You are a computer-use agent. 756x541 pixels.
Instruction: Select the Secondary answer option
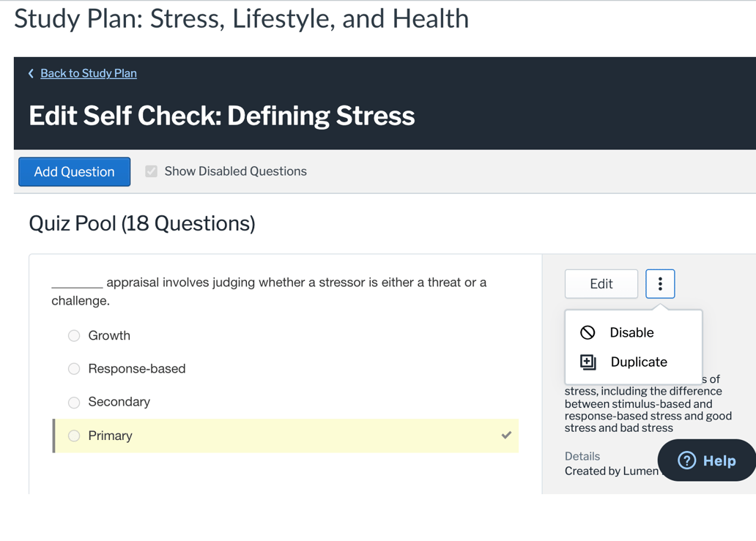tap(74, 402)
